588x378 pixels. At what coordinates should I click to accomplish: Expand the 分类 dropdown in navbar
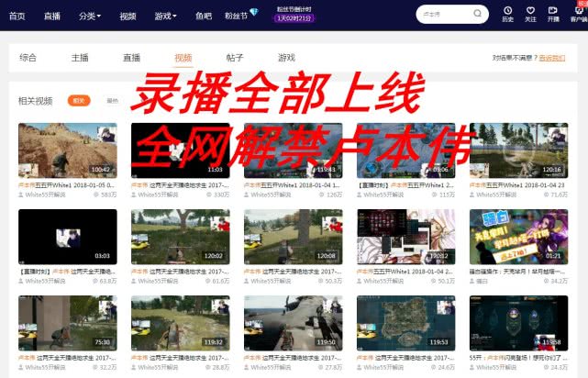click(x=90, y=17)
